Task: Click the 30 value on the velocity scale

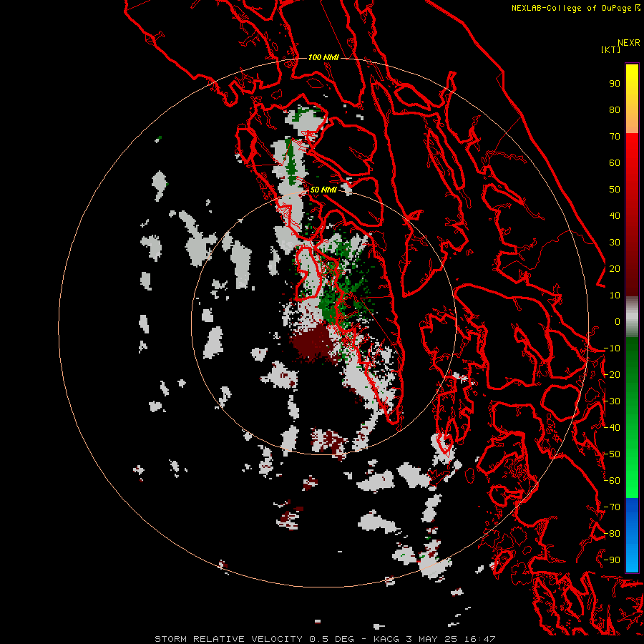Action: (615, 243)
